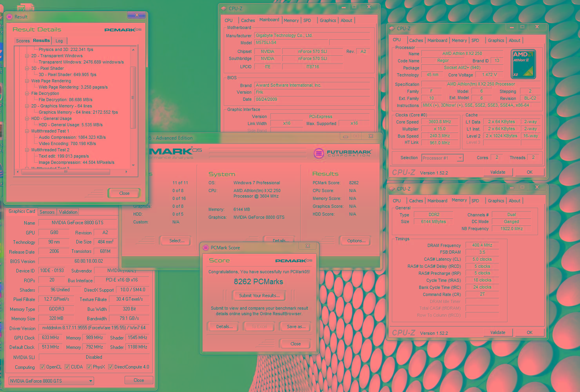
Task: Click the title icon of the CPU-Z Athlon processor window
Action: [391, 29]
